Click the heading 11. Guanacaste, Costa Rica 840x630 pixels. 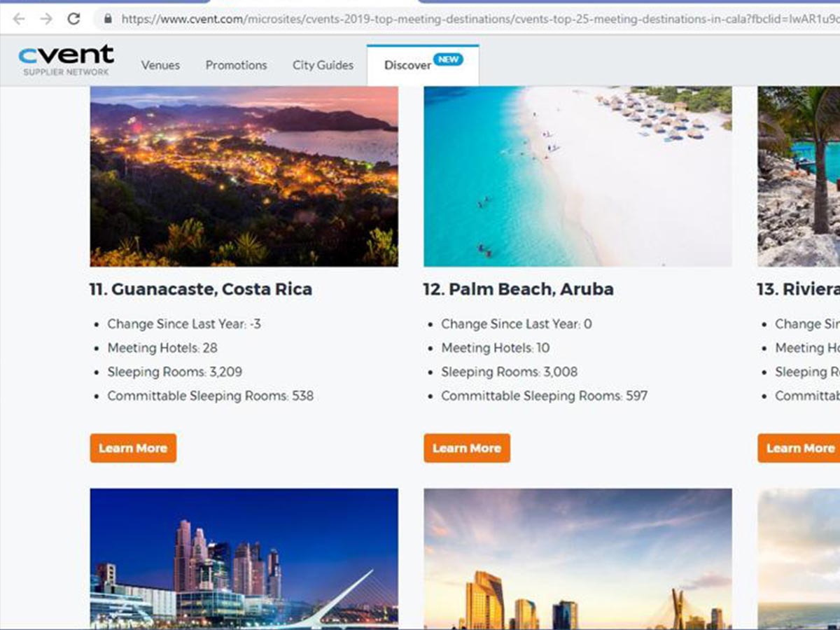[201, 289]
